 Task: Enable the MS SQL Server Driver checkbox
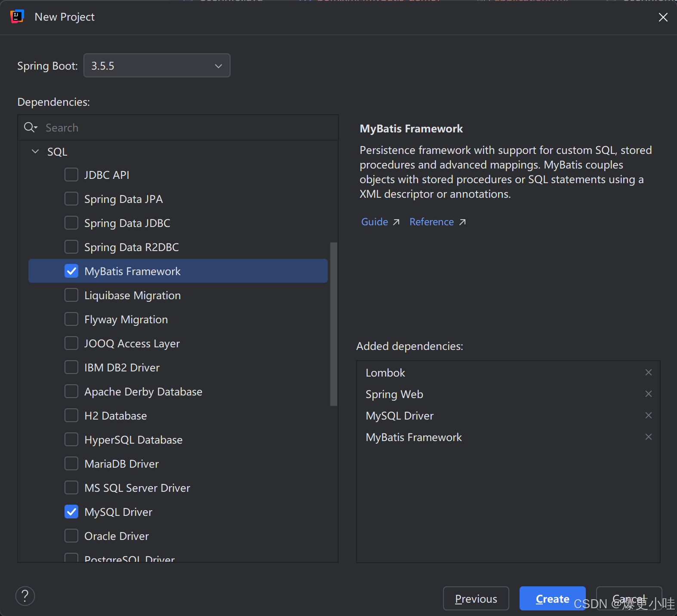(71, 487)
